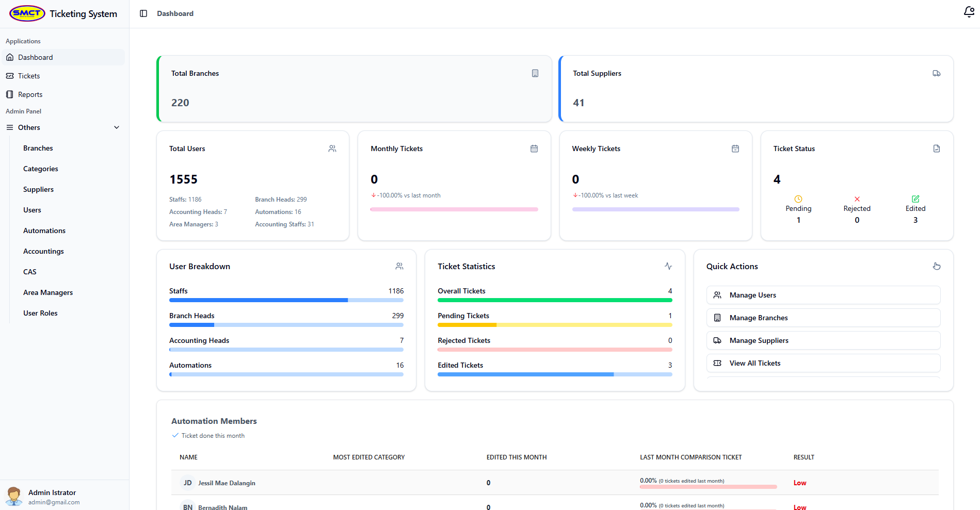Open Reports in the sidebar
The height and width of the screenshot is (510, 980).
coord(30,94)
